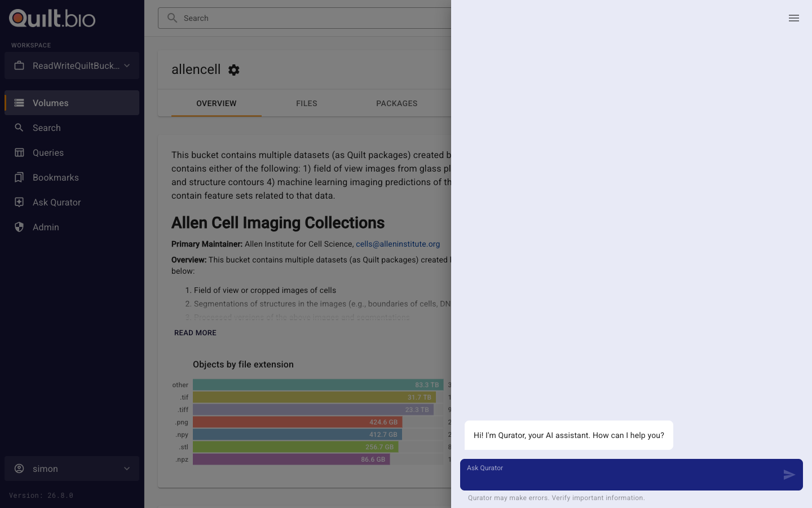Click the top search bar magnifier icon
Image resolution: width=812 pixels, height=508 pixels.
click(x=173, y=18)
